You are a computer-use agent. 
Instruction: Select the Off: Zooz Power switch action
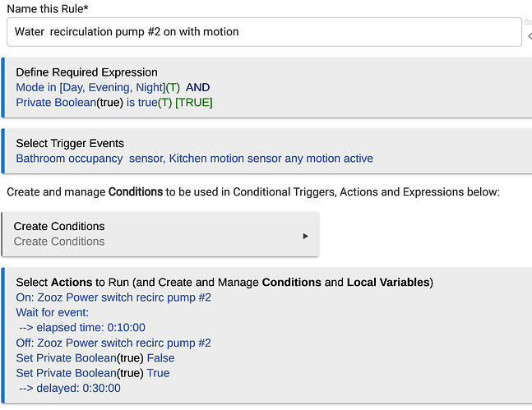point(113,343)
